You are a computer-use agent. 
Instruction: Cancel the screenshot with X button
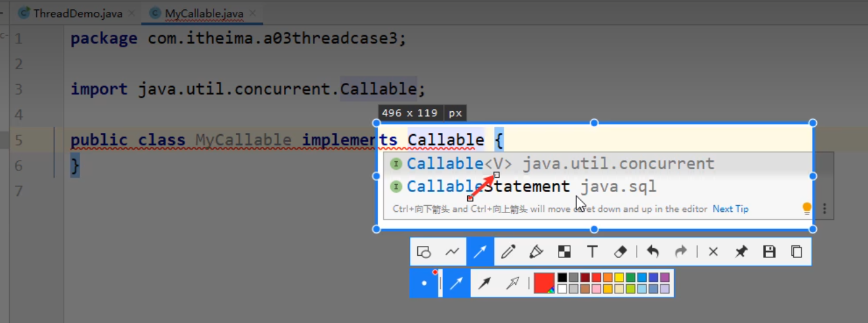(x=713, y=252)
